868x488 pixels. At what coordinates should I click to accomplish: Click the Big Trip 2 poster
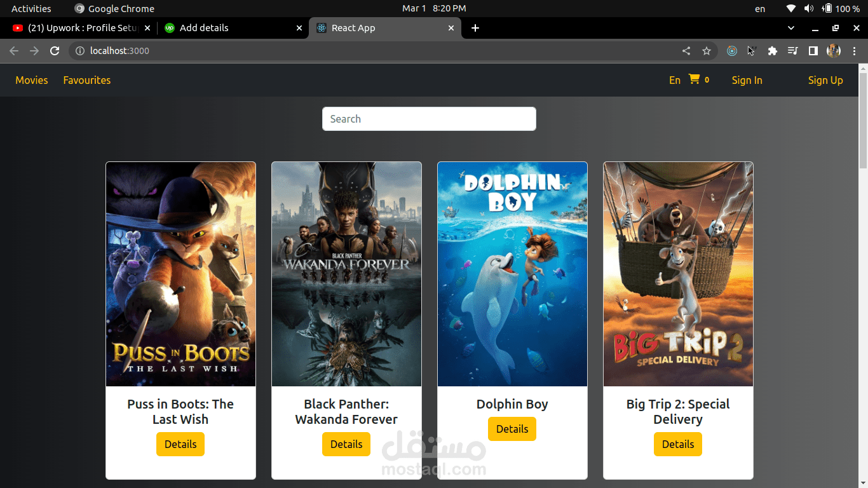[678, 274]
